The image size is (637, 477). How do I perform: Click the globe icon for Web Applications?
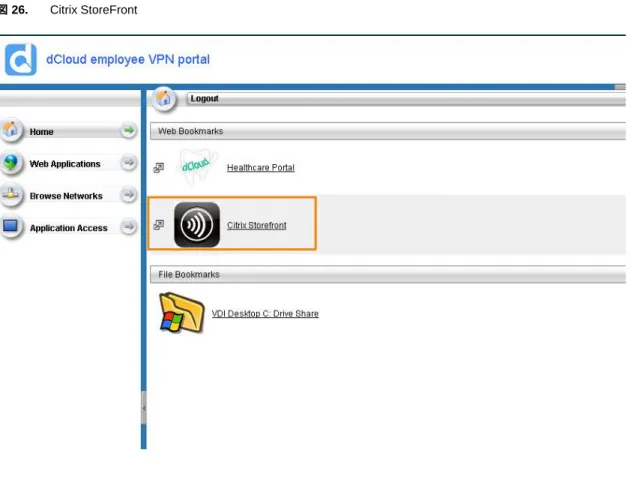tap(11, 163)
